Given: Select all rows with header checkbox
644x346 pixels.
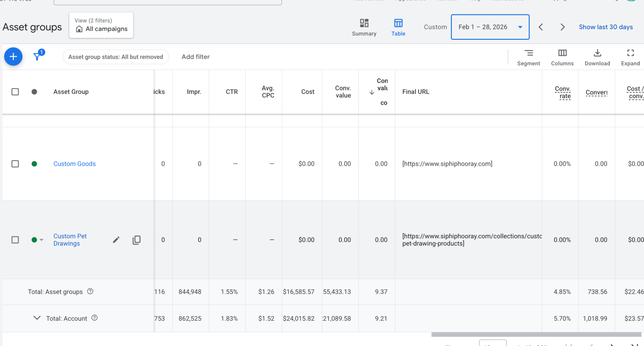Looking at the screenshot, I should tap(15, 92).
